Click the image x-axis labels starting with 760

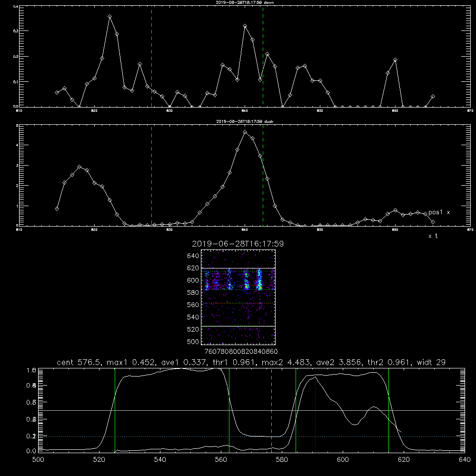tap(241, 351)
